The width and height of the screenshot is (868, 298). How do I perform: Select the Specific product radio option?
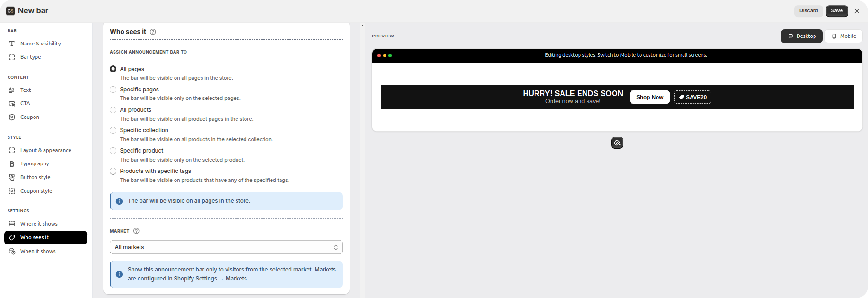pyautogui.click(x=113, y=151)
